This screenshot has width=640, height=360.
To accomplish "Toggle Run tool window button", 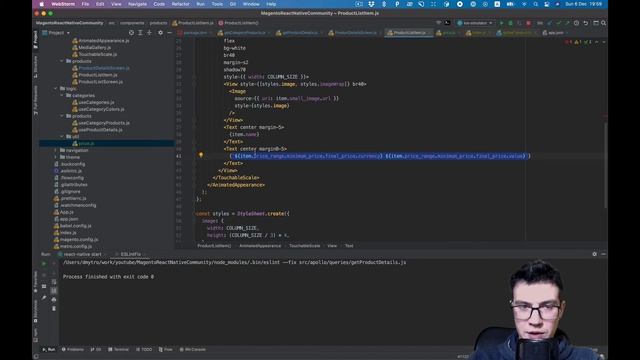I will [49, 349].
